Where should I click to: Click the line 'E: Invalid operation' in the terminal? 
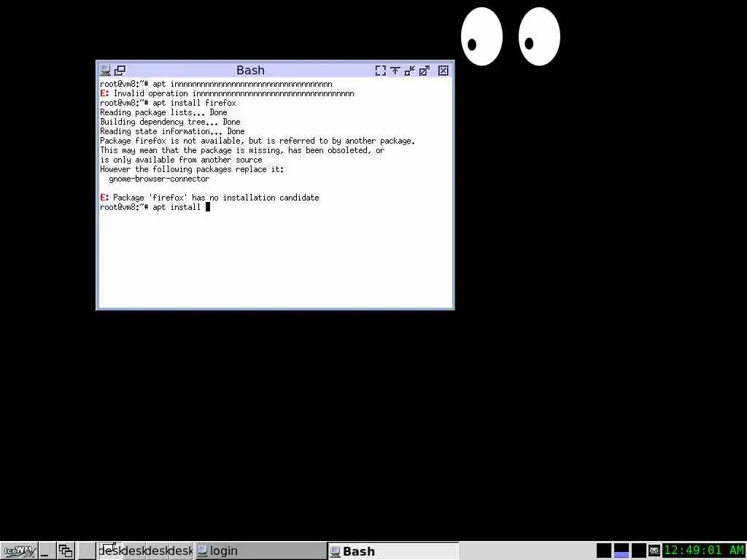[x=228, y=93]
